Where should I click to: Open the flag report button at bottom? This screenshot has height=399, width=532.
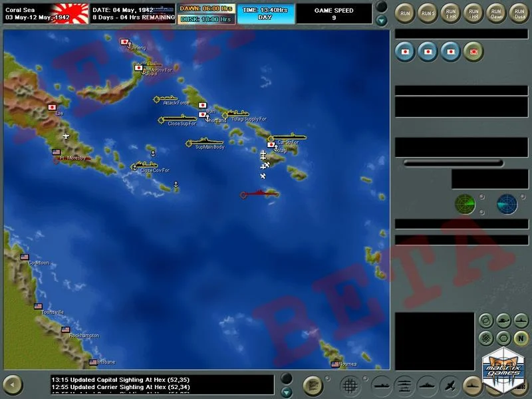click(313, 384)
